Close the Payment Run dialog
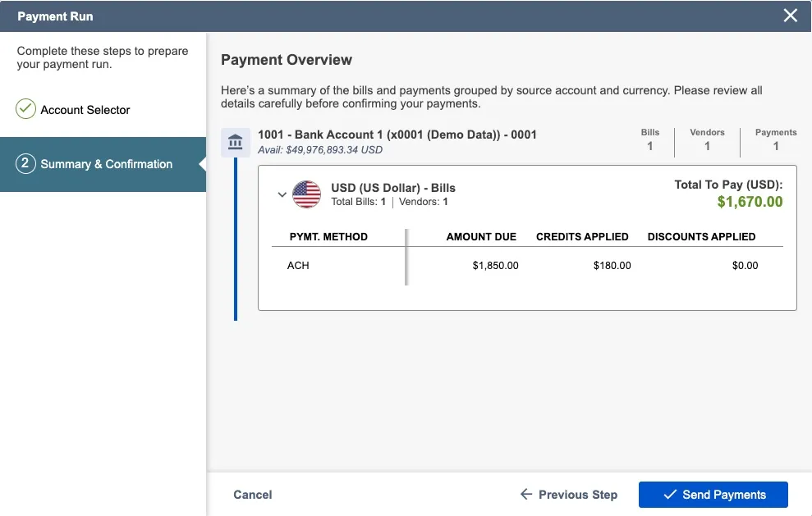812x516 pixels. pyautogui.click(x=791, y=16)
